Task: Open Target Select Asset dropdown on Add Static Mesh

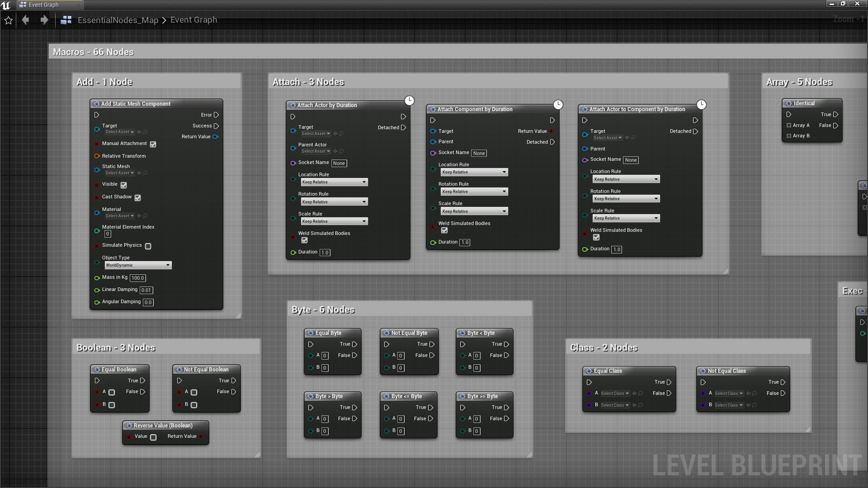Action: click(119, 132)
